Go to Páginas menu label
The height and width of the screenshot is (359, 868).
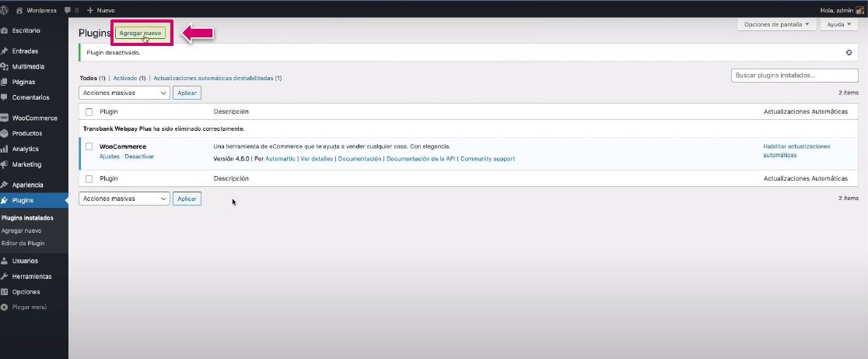(x=24, y=82)
